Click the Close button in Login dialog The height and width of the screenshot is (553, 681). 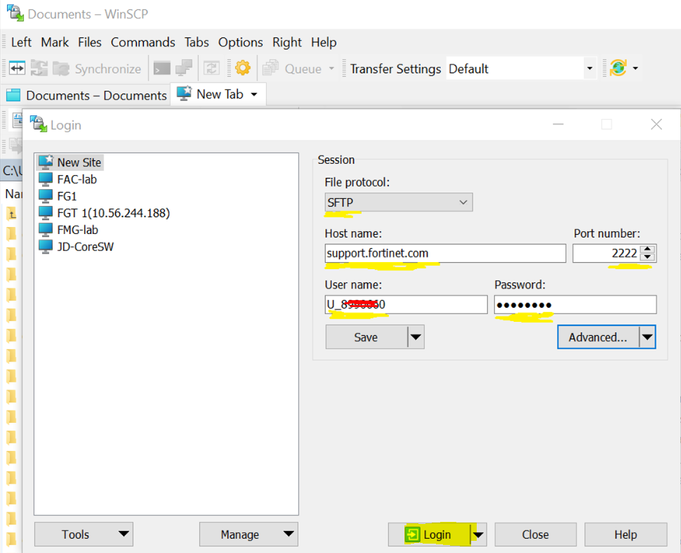[x=536, y=534]
